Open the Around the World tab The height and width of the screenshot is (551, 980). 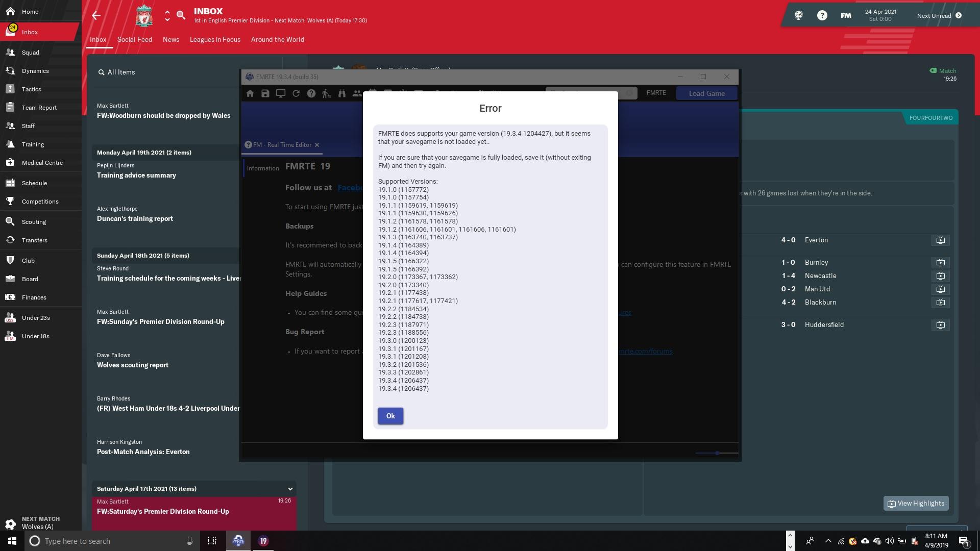pyautogui.click(x=278, y=39)
